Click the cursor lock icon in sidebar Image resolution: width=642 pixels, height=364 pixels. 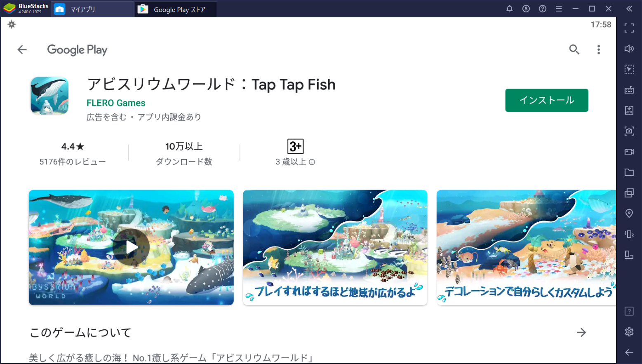point(629,69)
